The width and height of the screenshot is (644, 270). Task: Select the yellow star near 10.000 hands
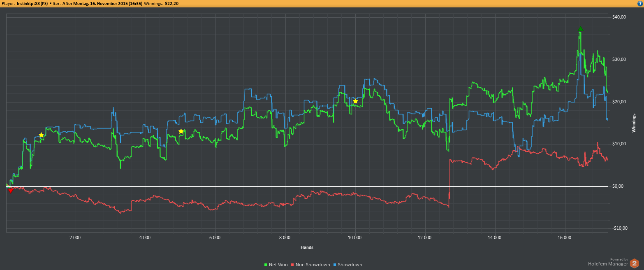(x=355, y=101)
